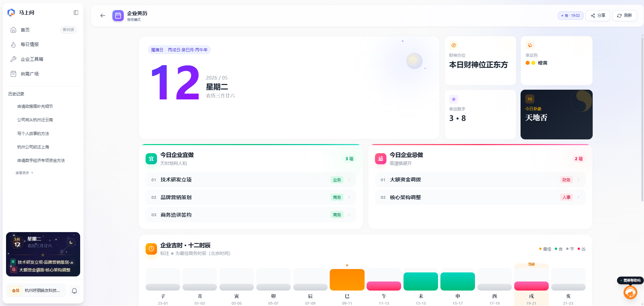The image size is (644, 306).
Task: Open the 本日财神位正东方 card
Action: point(480,61)
